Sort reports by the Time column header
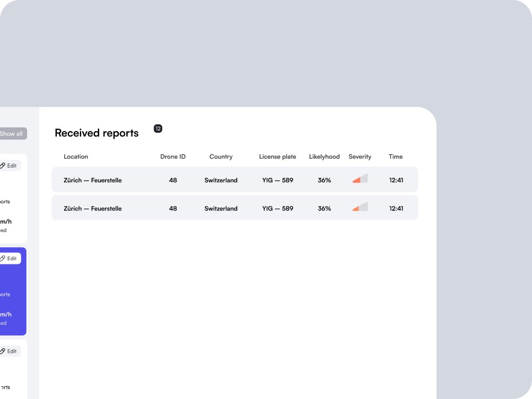 point(396,156)
